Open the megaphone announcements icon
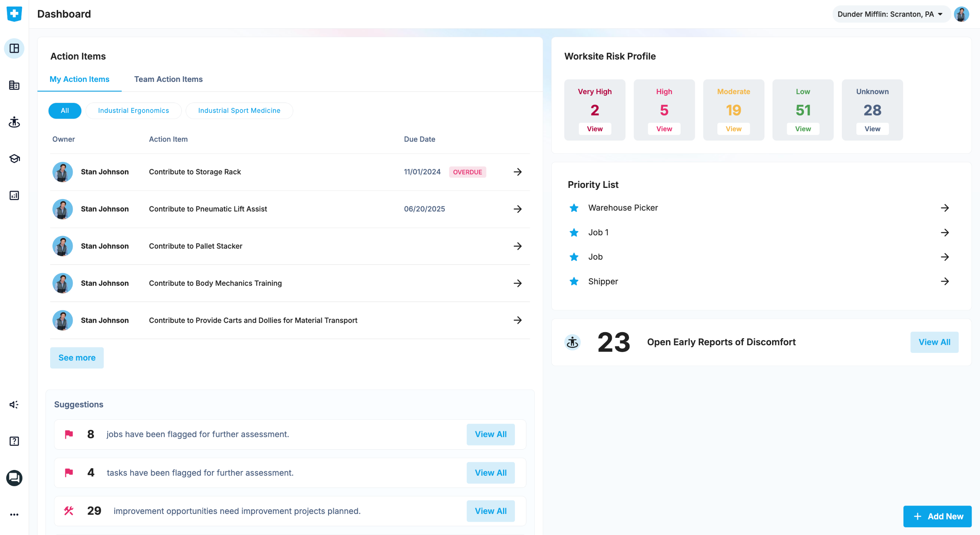Screen dimensions: 980x535 coord(14,405)
